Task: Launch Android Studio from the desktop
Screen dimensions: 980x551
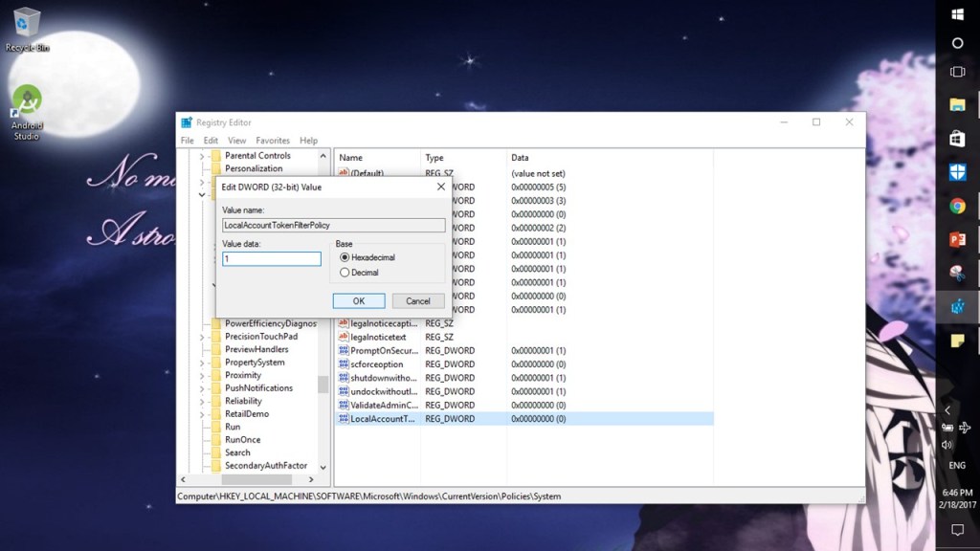Action: tap(27, 103)
